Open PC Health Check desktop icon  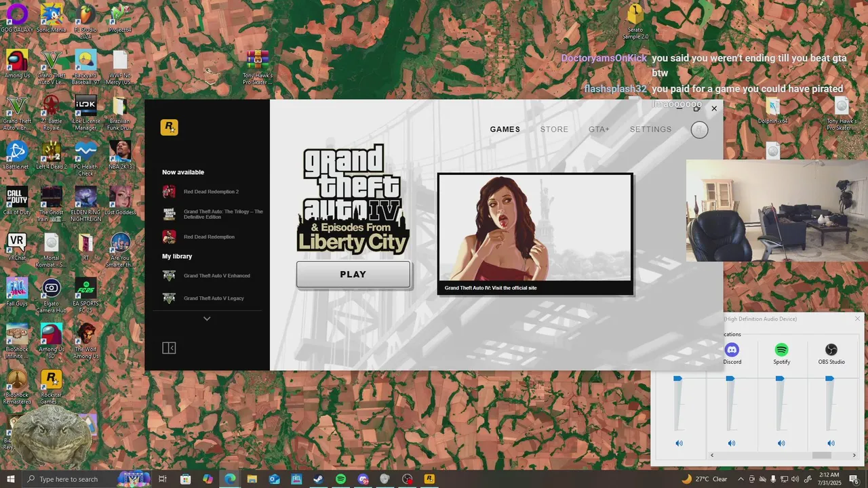(x=85, y=158)
